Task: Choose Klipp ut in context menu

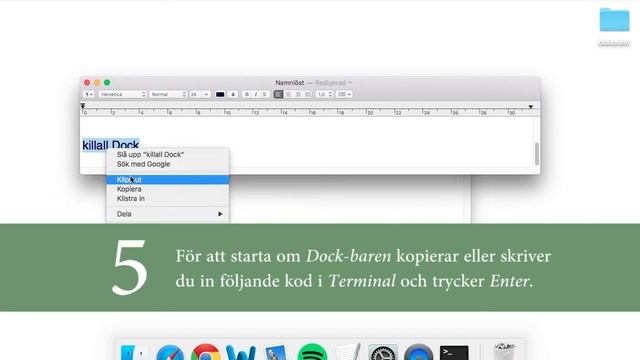Action: pyautogui.click(x=168, y=180)
